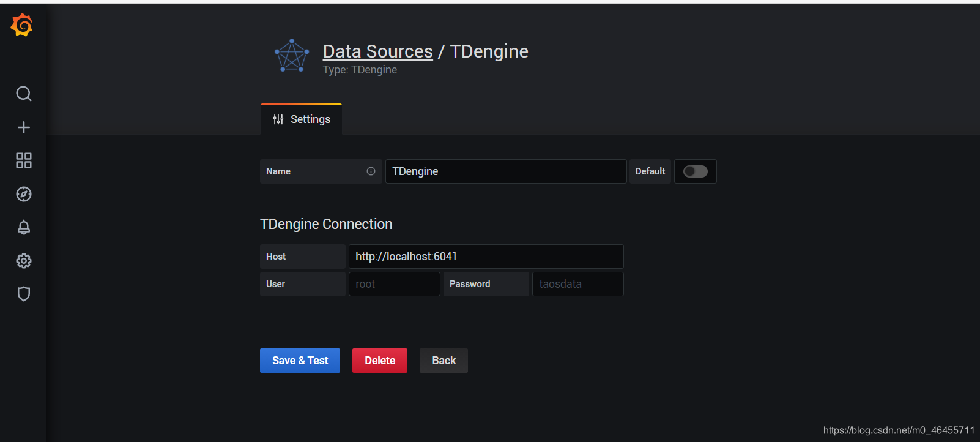Open the Dashboards grid icon
The width and height of the screenshot is (980, 442).
pos(24,160)
